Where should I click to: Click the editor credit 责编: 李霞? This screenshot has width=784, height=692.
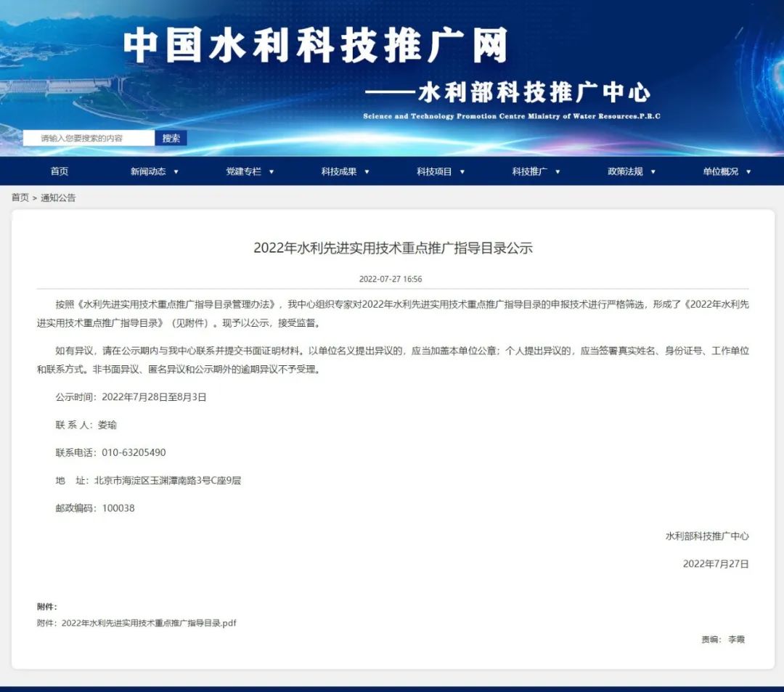tap(723, 640)
